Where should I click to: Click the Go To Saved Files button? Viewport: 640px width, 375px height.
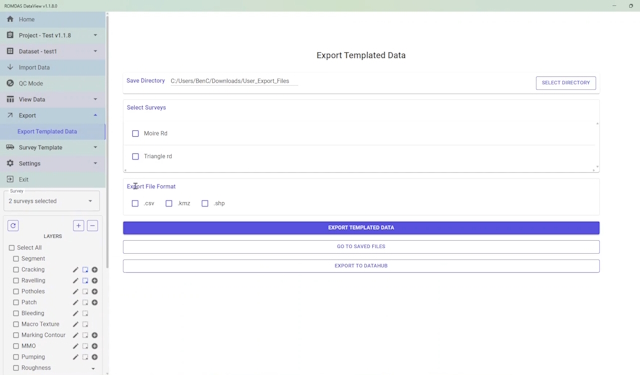click(361, 247)
